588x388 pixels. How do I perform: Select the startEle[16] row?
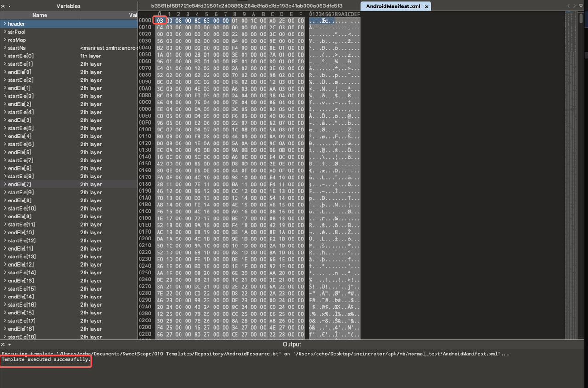pos(69,305)
